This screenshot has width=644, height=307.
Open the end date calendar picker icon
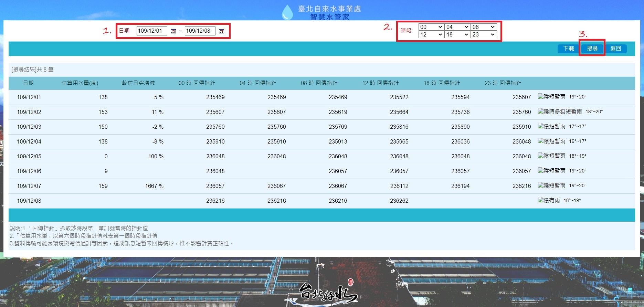[x=221, y=31]
